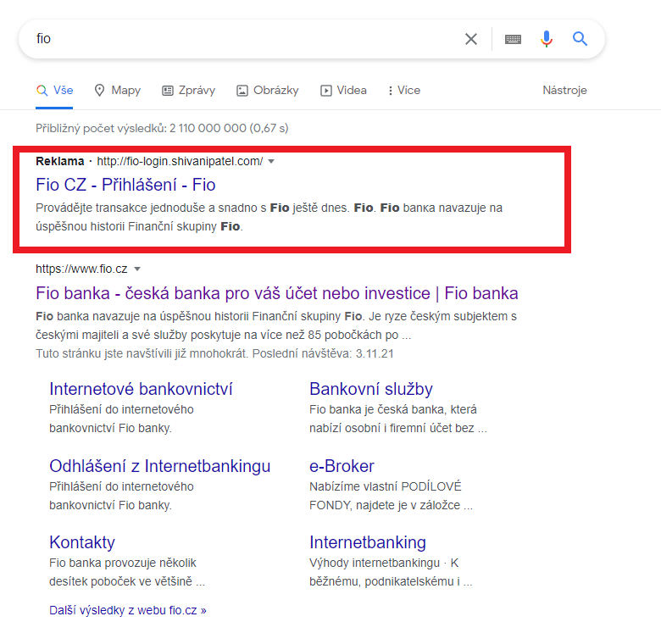Click Další výsledky z webu fio.cz
Screen dimensions: 661x644
point(128,610)
